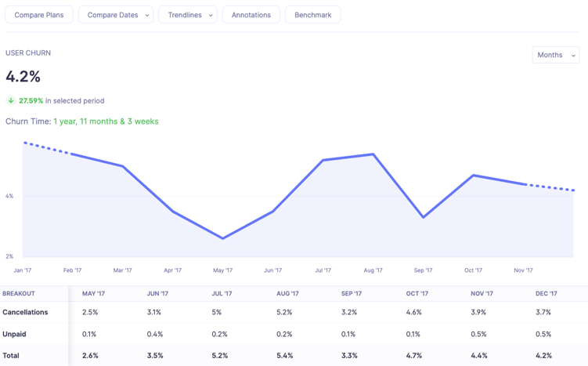Click Cancellations 4.6% cell for Oct '17
This screenshot has width=588, height=366.
click(414, 313)
